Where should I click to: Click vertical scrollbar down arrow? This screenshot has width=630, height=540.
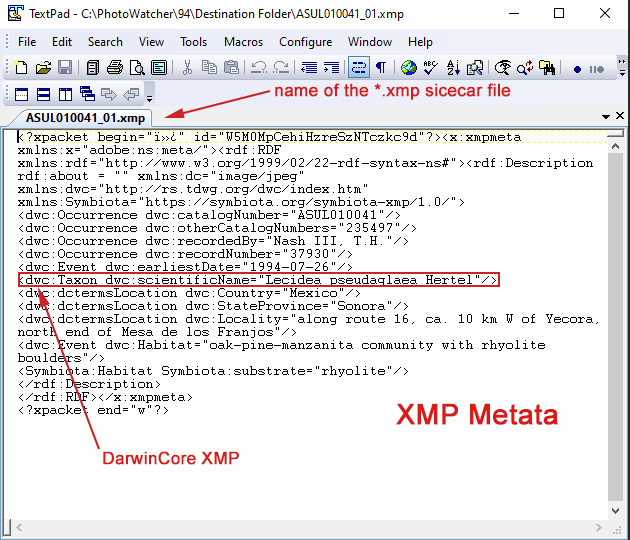pyautogui.click(x=615, y=511)
